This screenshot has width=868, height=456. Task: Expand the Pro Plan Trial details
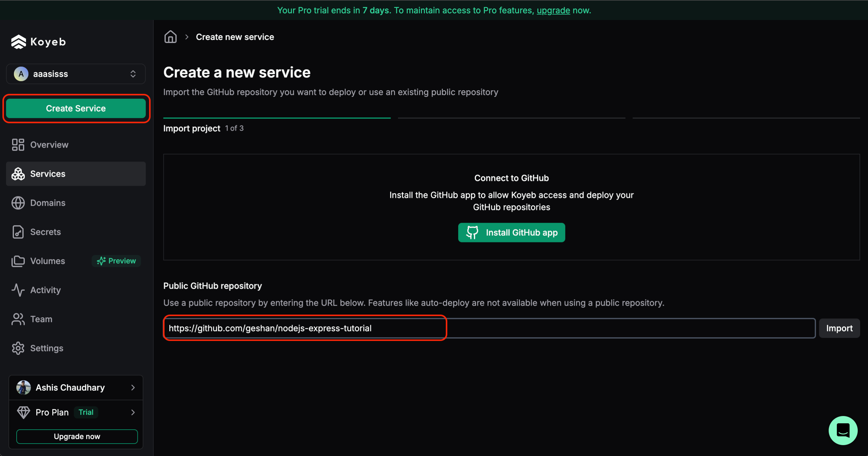[x=76, y=412]
